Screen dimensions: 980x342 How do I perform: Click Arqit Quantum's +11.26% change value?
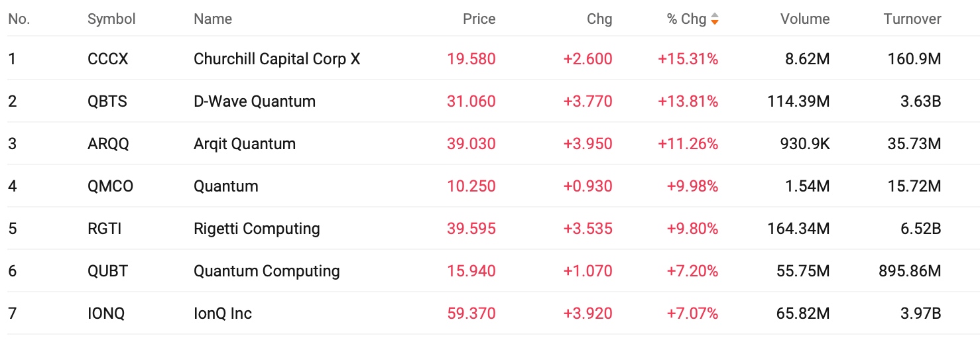[x=688, y=144]
